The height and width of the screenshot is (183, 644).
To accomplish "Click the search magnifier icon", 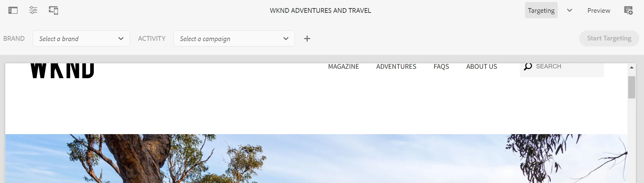I will coord(528,66).
